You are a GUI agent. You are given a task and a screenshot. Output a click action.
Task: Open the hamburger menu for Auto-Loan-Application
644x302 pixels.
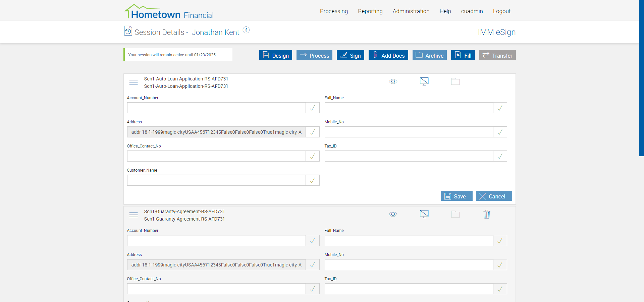click(133, 82)
